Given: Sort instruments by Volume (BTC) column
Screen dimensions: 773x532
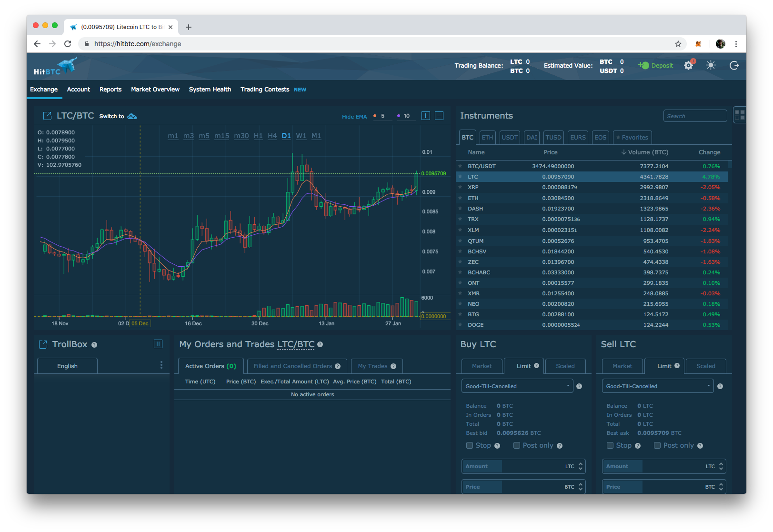Looking at the screenshot, I should point(645,152).
